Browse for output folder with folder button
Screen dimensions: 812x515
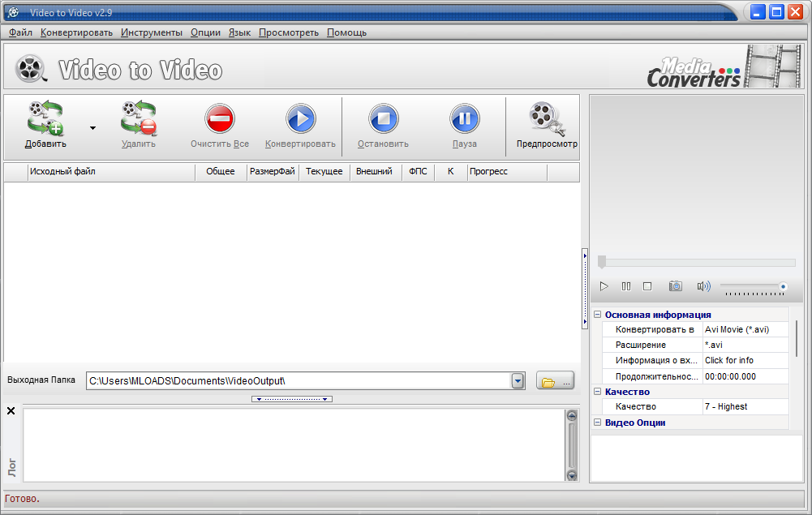point(555,380)
